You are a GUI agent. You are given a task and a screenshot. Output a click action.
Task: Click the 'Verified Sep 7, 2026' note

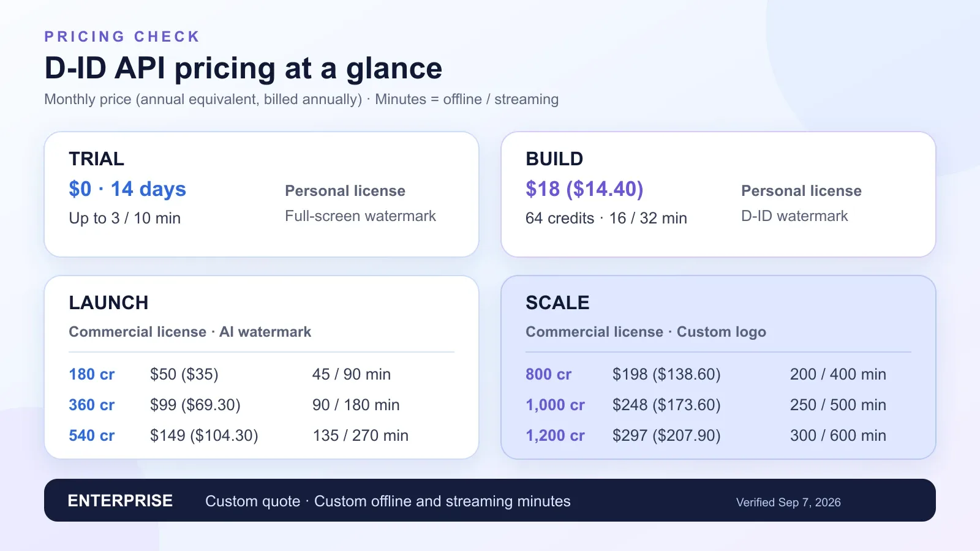(788, 503)
